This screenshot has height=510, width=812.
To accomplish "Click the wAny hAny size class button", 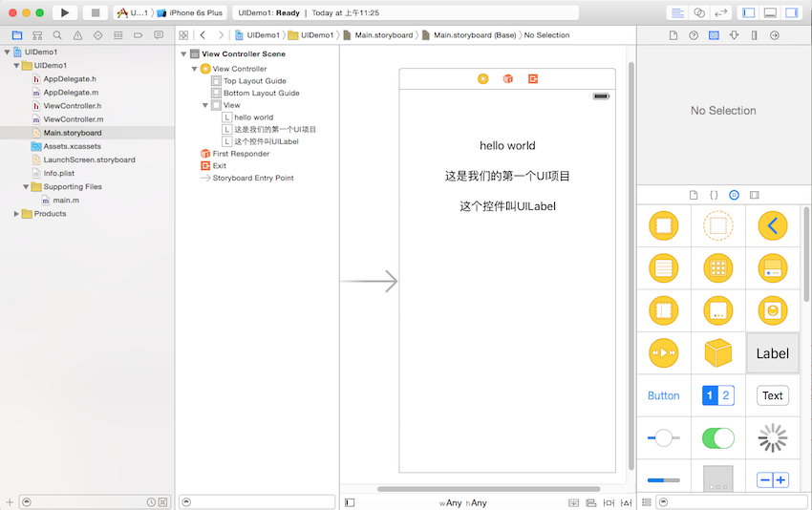I will 463,502.
